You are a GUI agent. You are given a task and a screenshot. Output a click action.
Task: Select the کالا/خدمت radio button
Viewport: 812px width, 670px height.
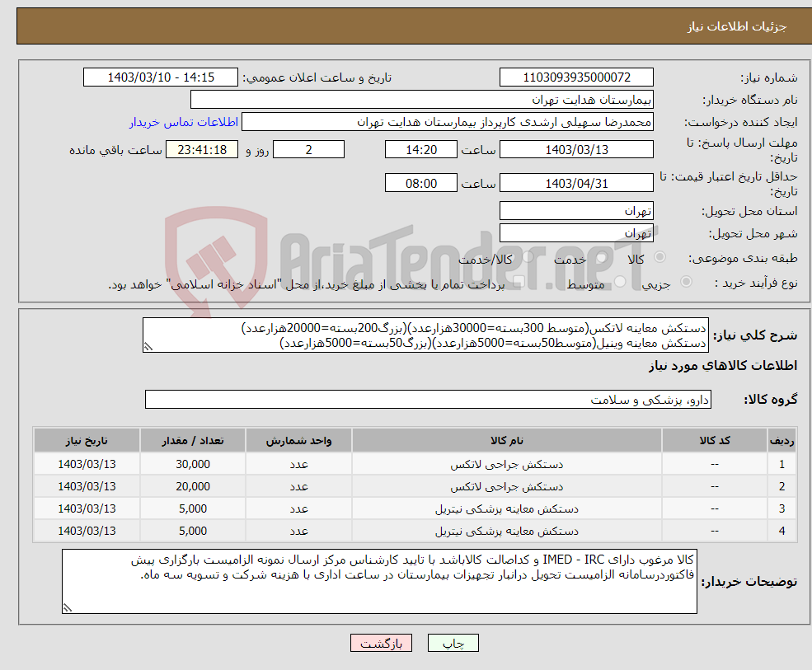coord(528,257)
